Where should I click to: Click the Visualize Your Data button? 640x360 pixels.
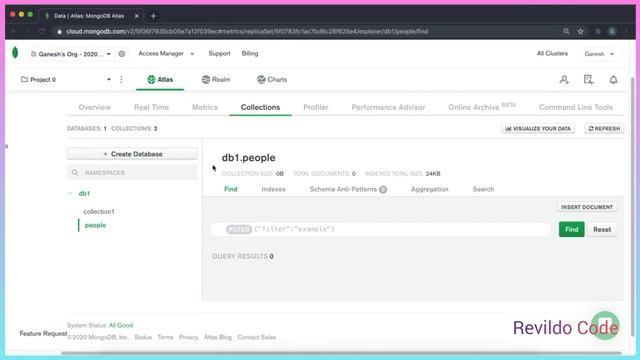pos(538,129)
